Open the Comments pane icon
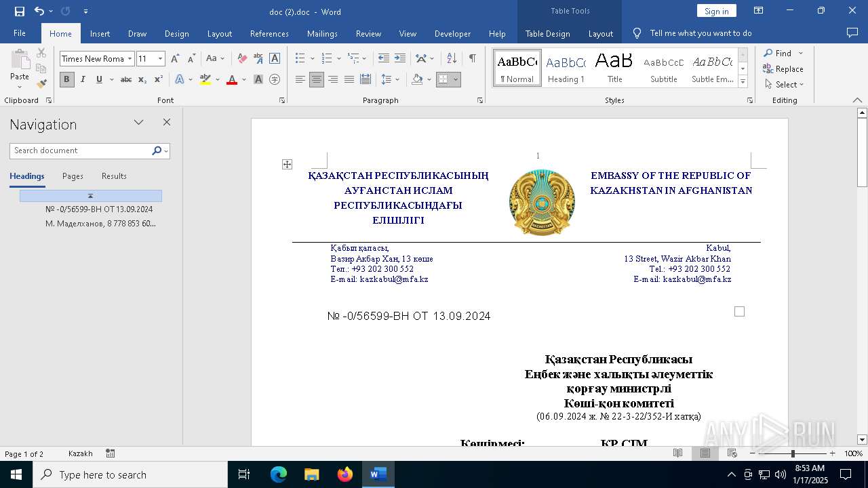Image resolution: width=868 pixels, height=488 pixels. [852, 33]
